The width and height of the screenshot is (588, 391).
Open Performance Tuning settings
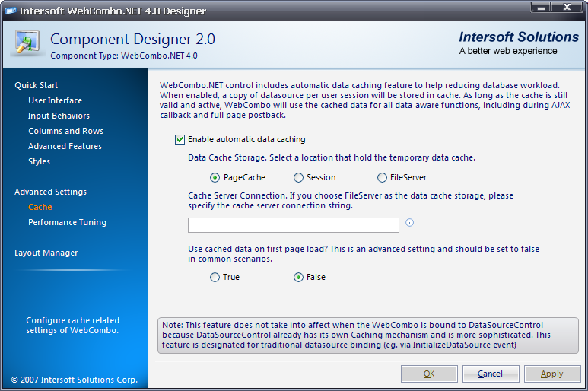pyautogui.click(x=67, y=222)
